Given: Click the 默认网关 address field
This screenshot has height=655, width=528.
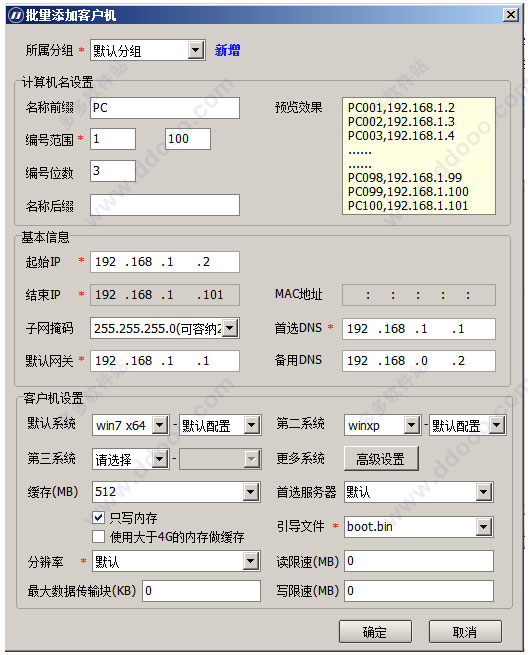Looking at the screenshot, I should tap(165, 361).
